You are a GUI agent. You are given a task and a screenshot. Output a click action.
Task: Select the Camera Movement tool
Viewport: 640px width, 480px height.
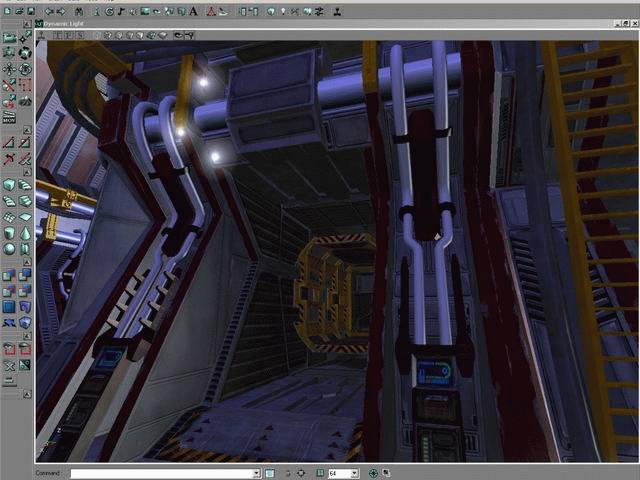[10, 36]
